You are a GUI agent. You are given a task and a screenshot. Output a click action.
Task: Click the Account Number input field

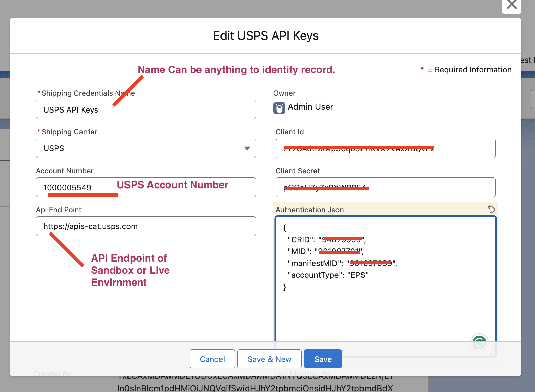tap(146, 187)
